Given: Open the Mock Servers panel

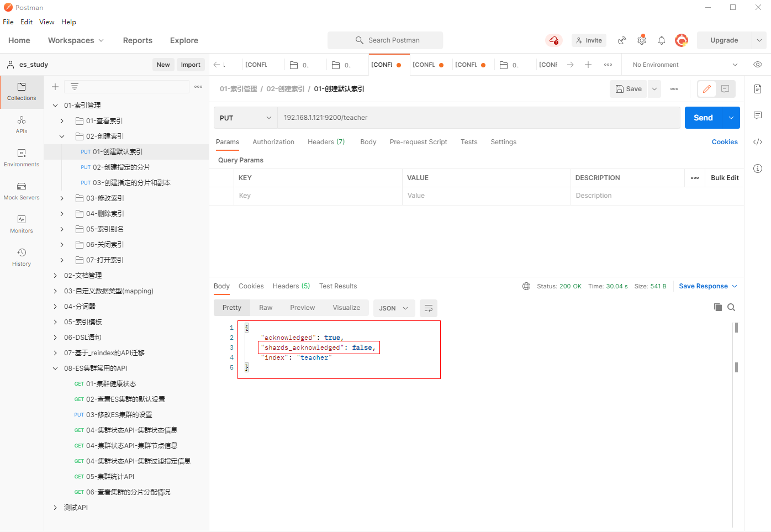Looking at the screenshot, I should [22, 191].
